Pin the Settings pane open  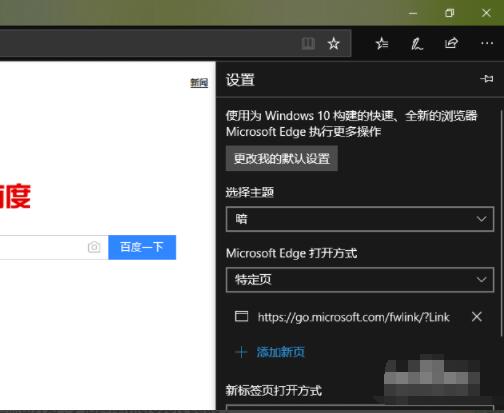(x=487, y=79)
